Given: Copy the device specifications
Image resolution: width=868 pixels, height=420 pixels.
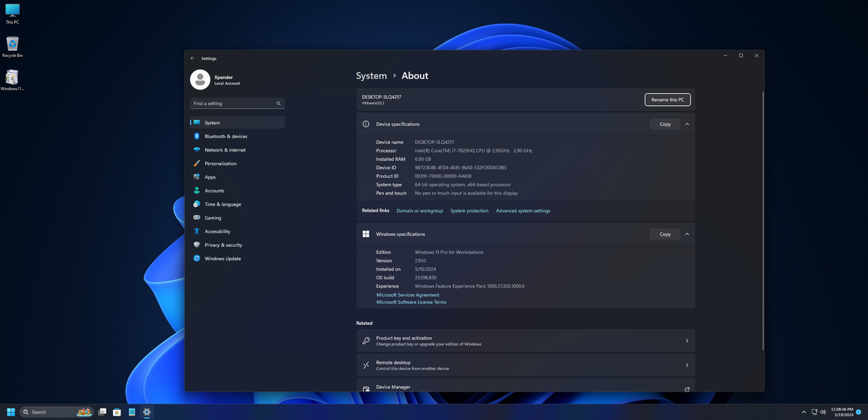Looking at the screenshot, I should click(x=665, y=124).
